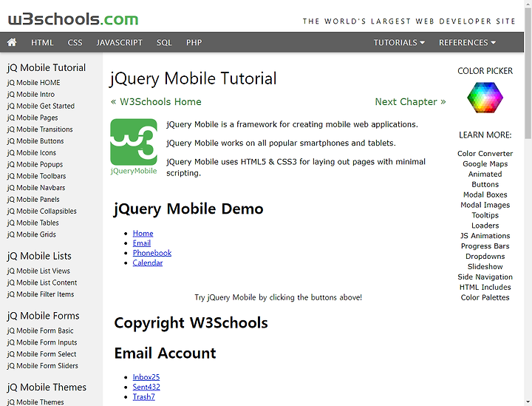Go to Next Chapter » link
The width and height of the screenshot is (532, 406).
pyautogui.click(x=410, y=102)
